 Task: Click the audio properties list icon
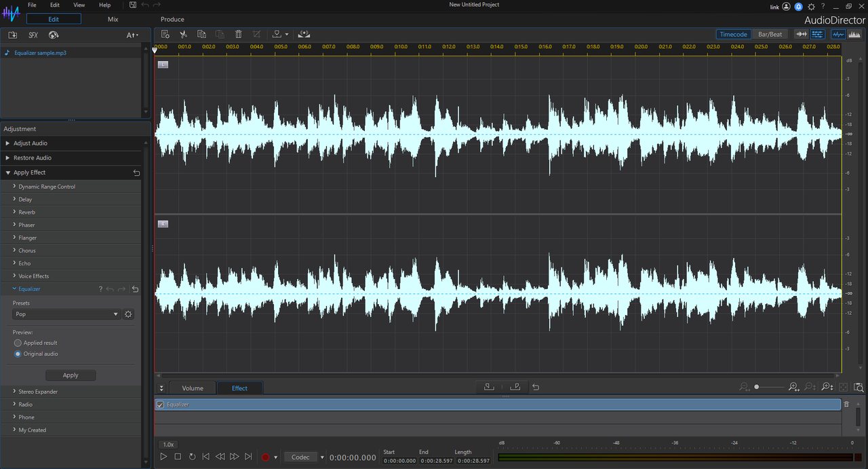click(x=165, y=34)
